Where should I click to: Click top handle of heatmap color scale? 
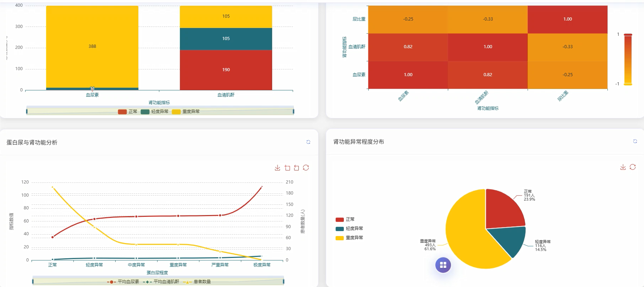628,34
